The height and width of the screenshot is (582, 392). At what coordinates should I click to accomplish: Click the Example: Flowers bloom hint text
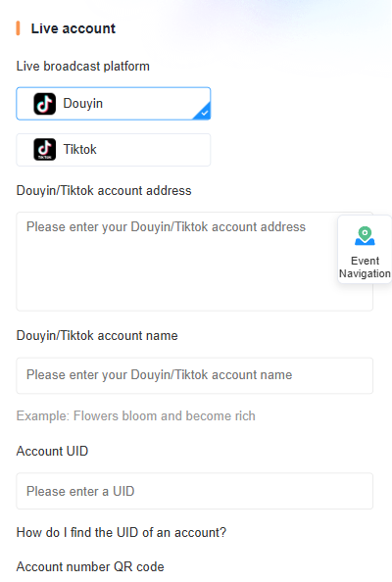tap(136, 415)
